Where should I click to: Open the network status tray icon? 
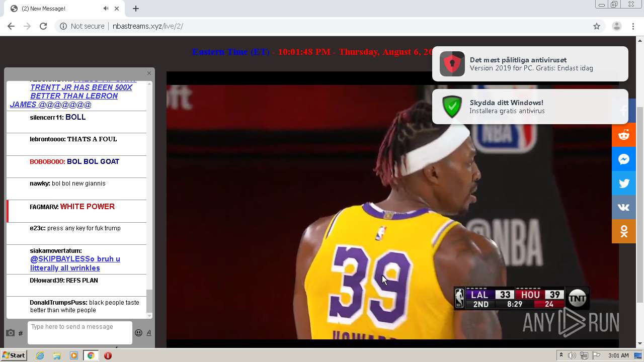584,355
